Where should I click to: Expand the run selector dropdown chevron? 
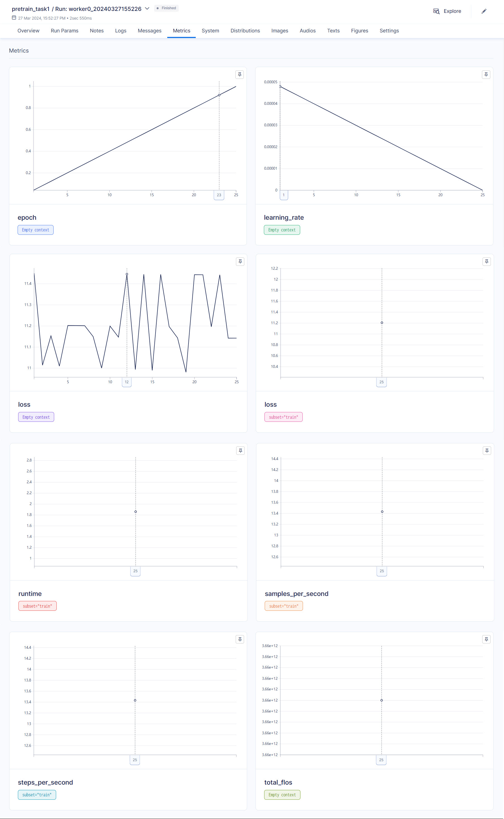tap(147, 9)
